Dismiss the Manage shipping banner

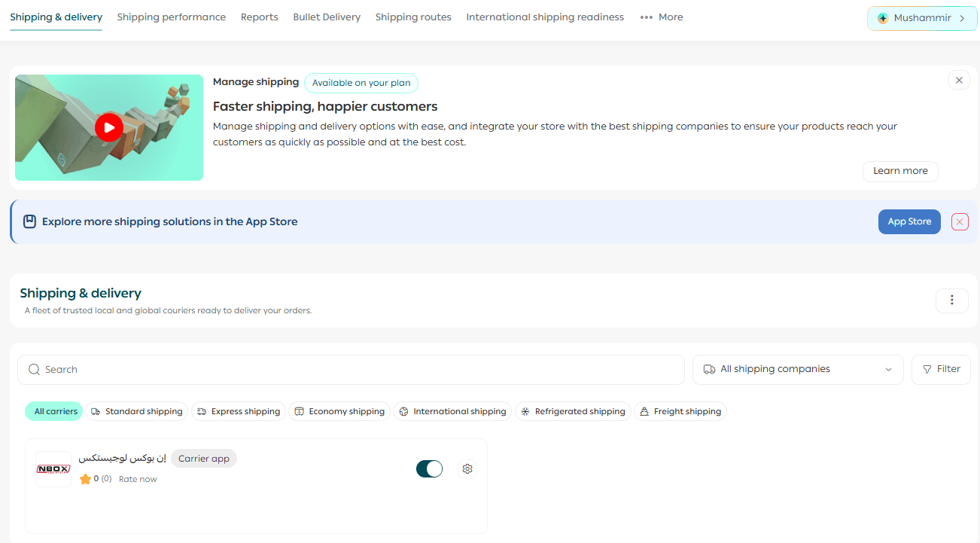[959, 80]
